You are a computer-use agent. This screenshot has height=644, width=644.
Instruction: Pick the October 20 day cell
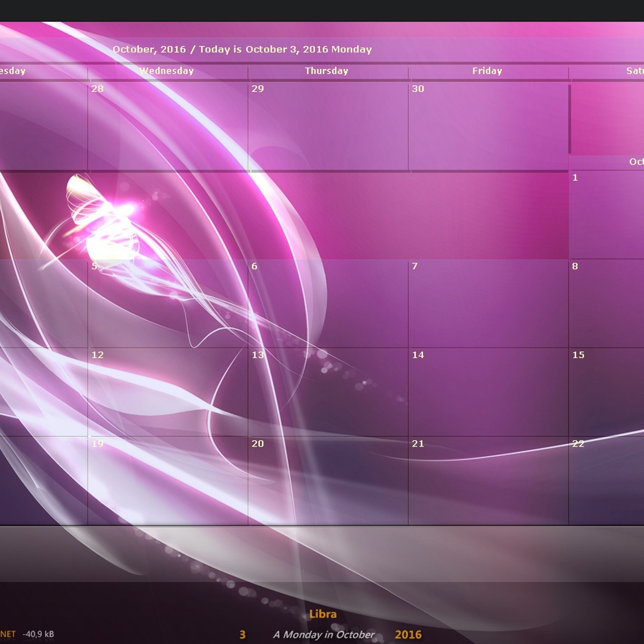tap(327, 480)
